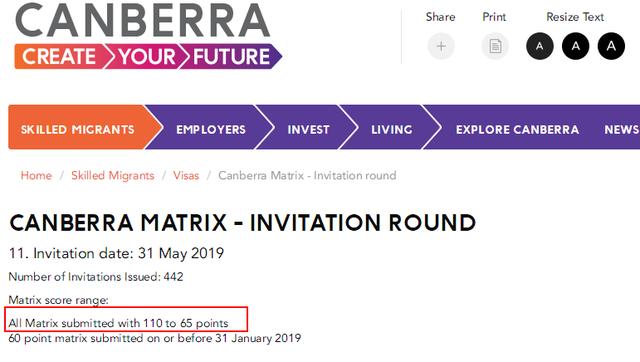The image size is (640, 362).
Task: Click the Share plus icon
Action: pos(441,46)
